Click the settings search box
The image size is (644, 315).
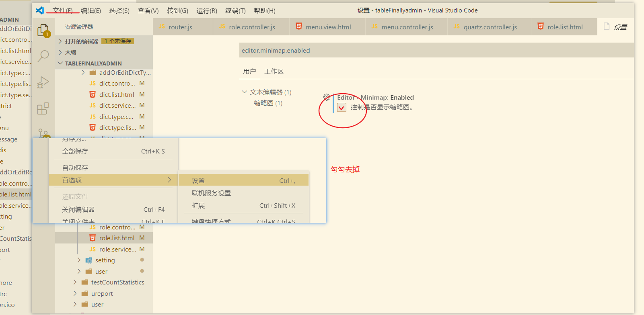tap(436, 50)
